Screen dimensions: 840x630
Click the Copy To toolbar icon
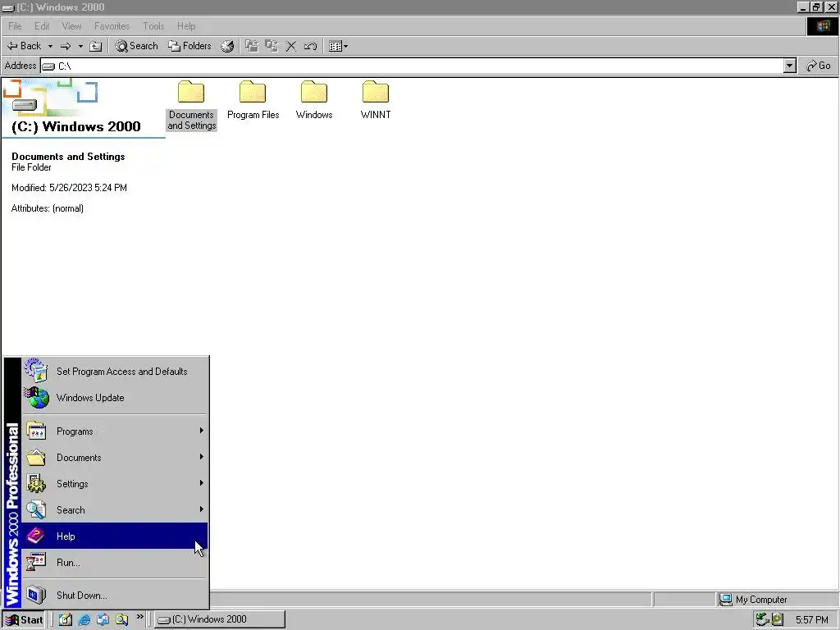[x=272, y=46]
